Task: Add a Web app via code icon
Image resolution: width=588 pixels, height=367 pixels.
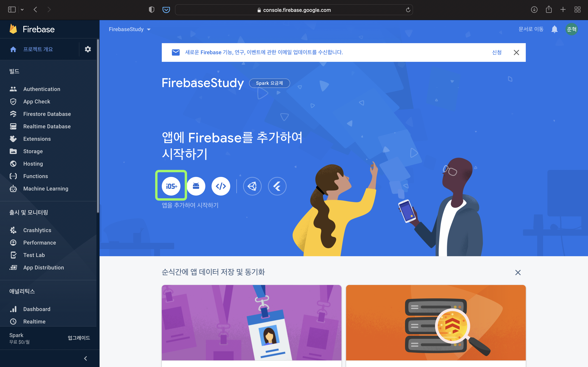Action: 221,186
